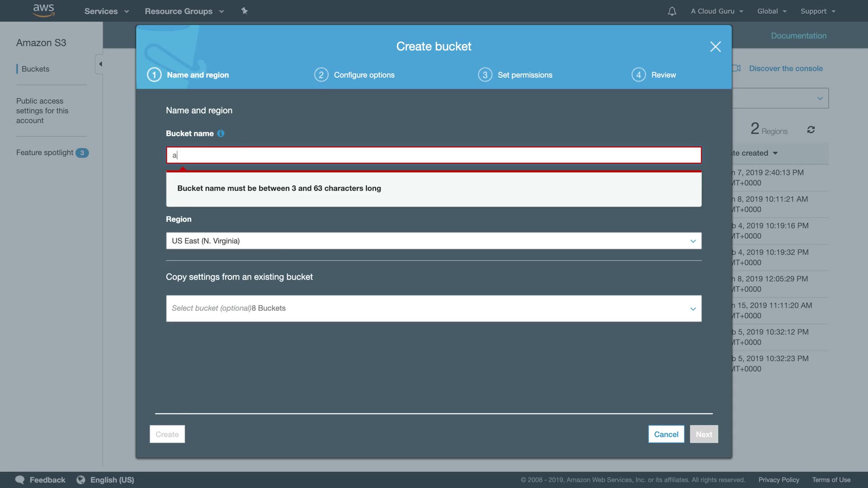Collapse the left sidebar arrow
Viewport: 868px width, 488px height.
click(100, 64)
